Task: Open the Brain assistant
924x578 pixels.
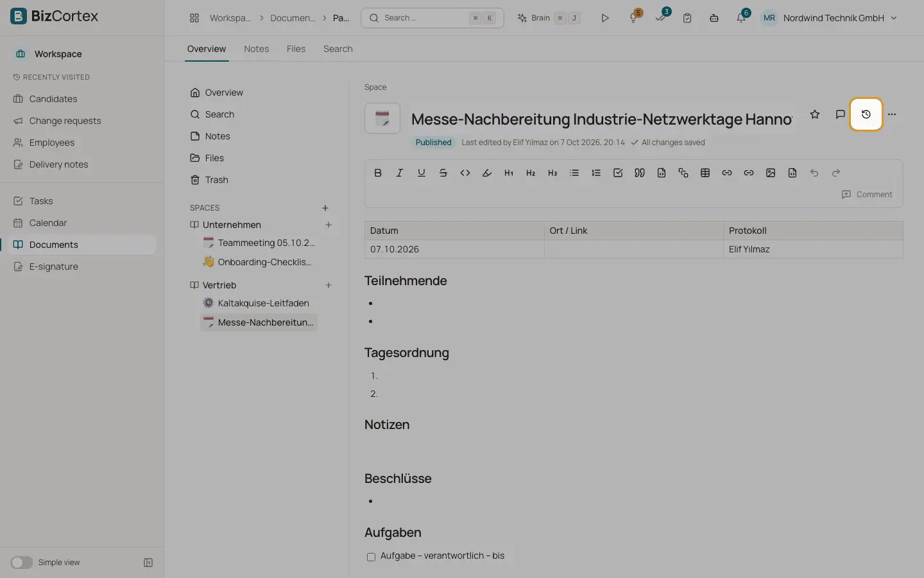Action: coord(549,18)
